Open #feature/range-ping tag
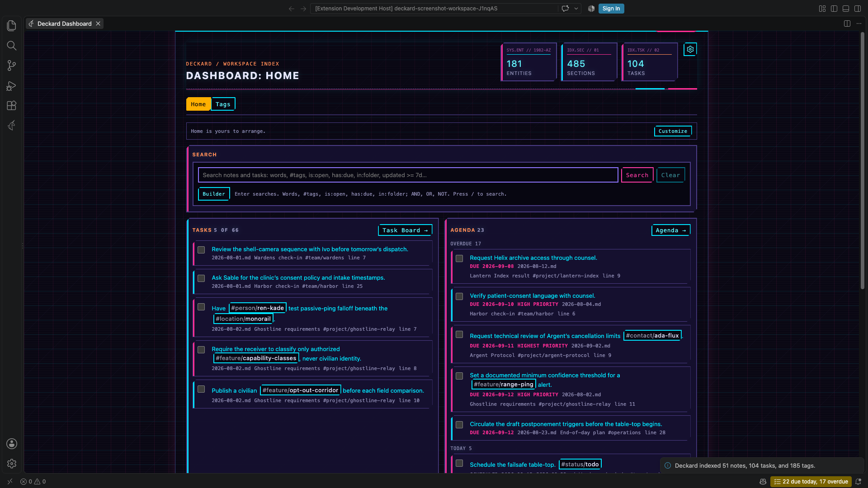 click(504, 385)
